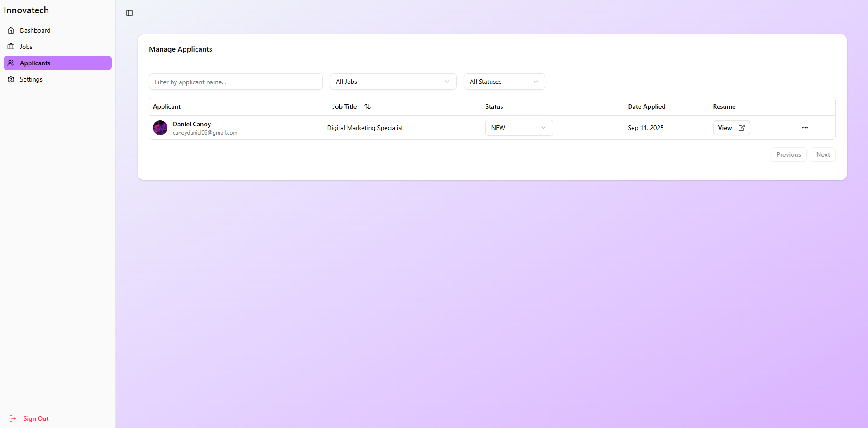Image resolution: width=868 pixels, height=428 pixels.
Task: Toggle the sidebar collapse icon
Action: (x=129, y=13)
